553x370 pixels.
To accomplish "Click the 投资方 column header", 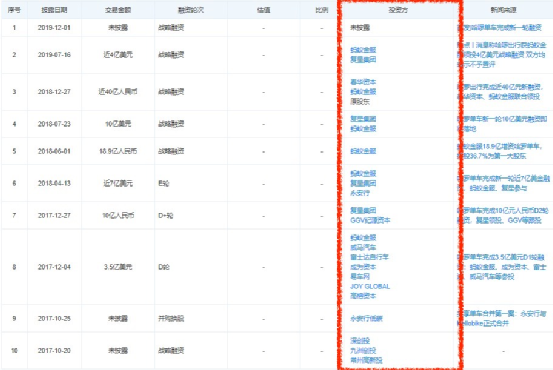I will point(398,10).
